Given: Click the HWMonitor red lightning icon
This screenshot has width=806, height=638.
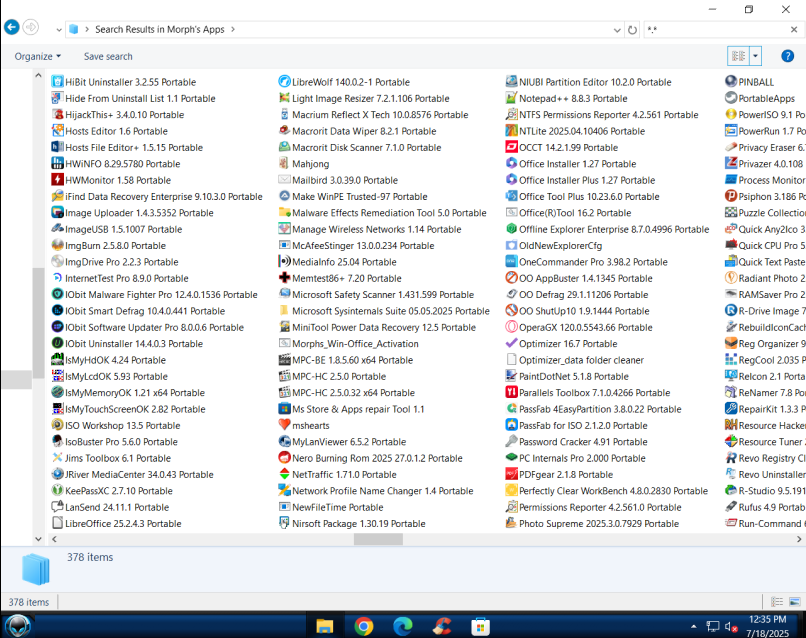Looking at the screenshot, I should click(x=58, y=180).
